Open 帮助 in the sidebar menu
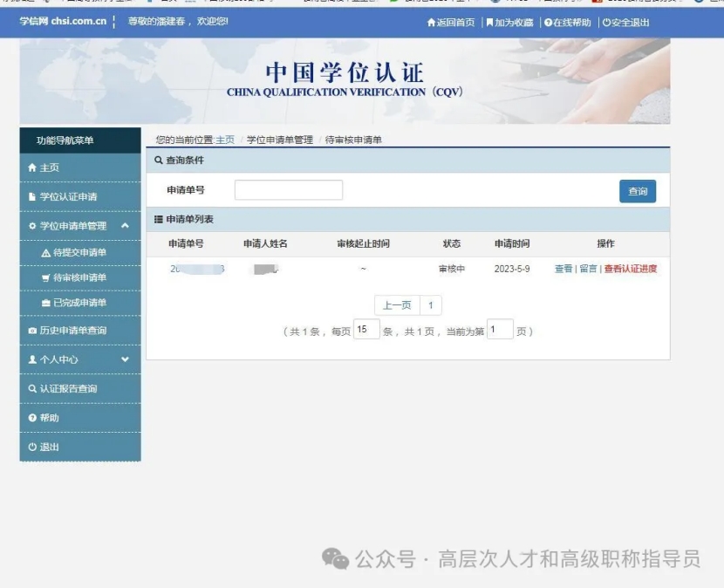This screenshot has height=588, width=724. click(80, 418)
